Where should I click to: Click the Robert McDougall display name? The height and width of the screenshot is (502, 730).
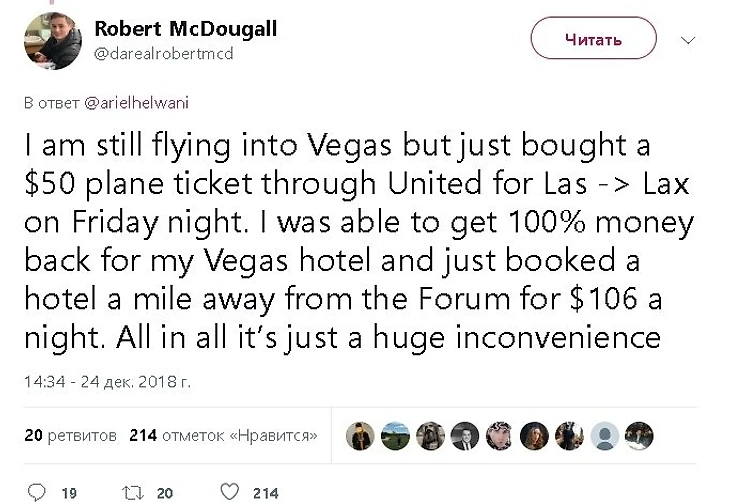186,28
